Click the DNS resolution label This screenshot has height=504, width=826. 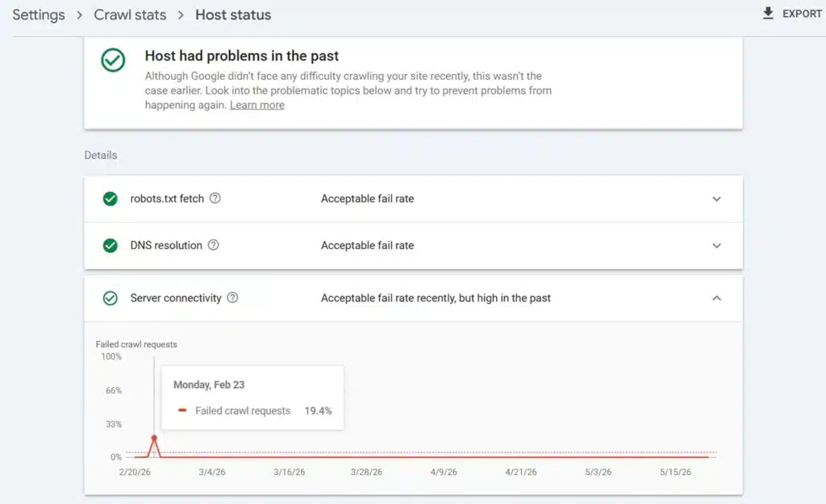[166, 245]
